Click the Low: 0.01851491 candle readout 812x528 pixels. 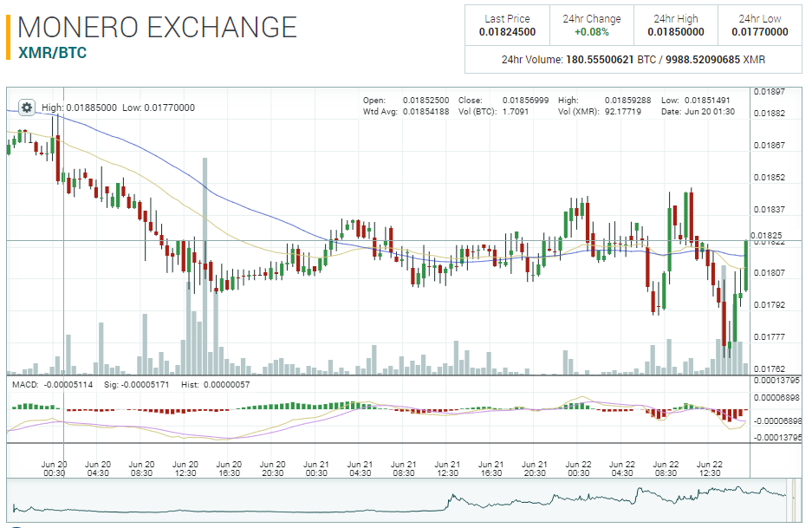pos(696,100)
